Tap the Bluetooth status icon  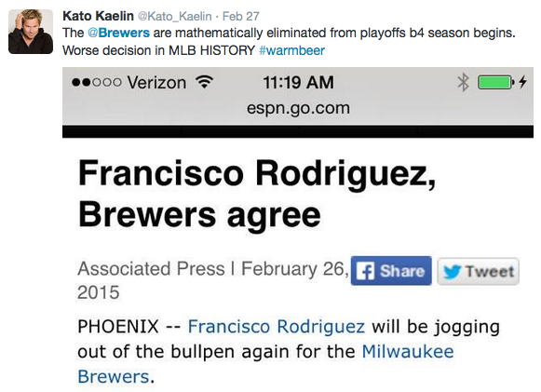point(463,82)
